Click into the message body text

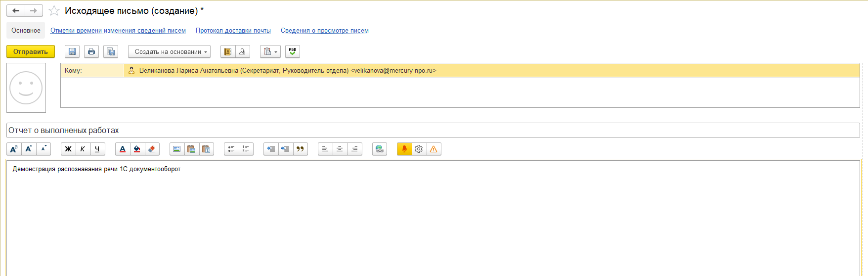point(96,169)
